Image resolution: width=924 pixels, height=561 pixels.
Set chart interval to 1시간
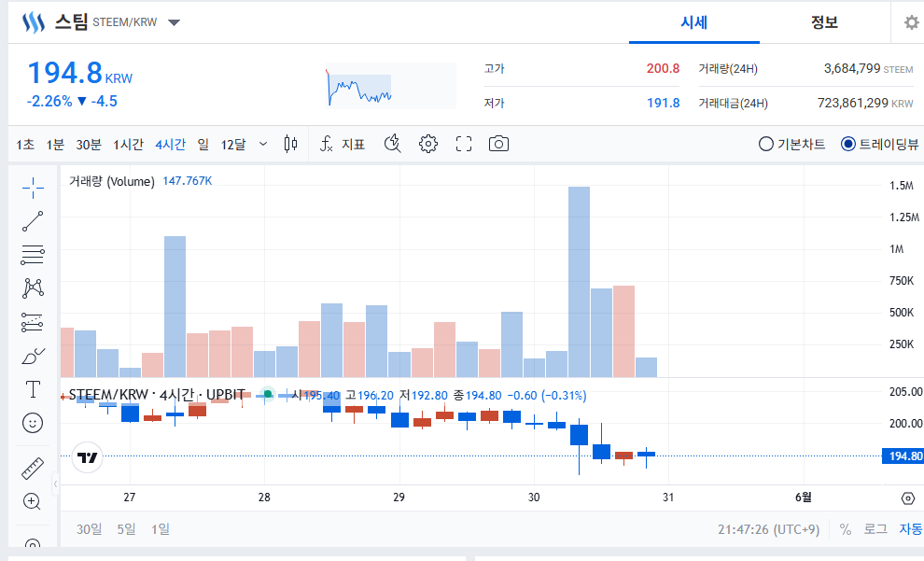point(129,145)
